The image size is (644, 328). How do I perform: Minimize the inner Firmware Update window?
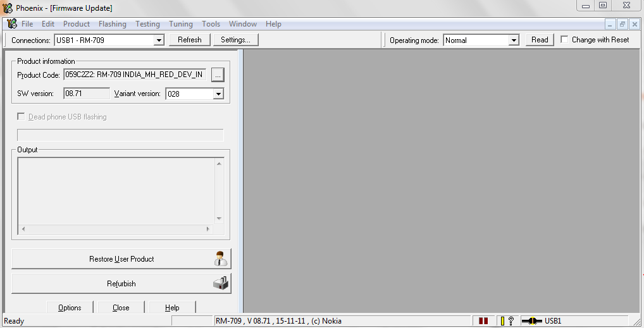[610, 24]
